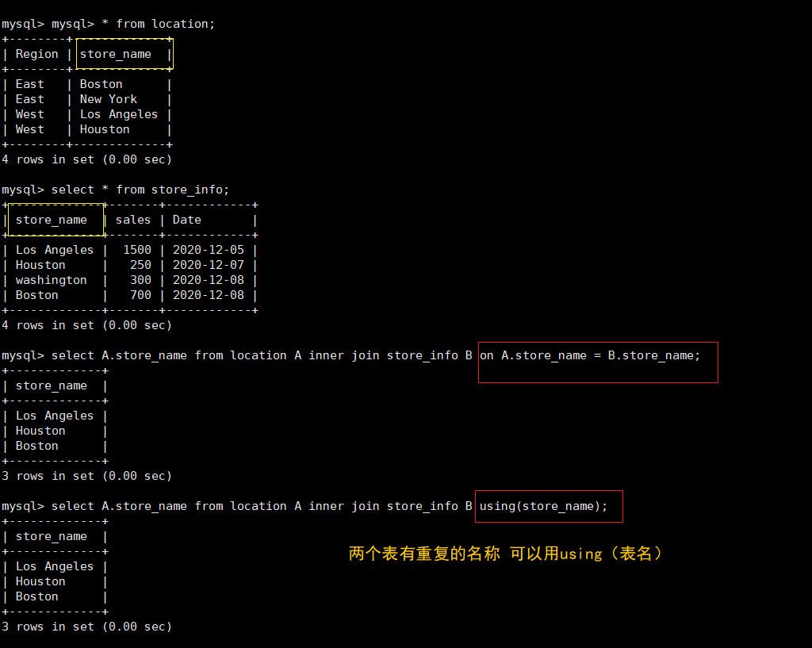The width and height of the screenshot is (812, 648).
Task: Click "store_name" header under the using query
Action: [52, 536]
